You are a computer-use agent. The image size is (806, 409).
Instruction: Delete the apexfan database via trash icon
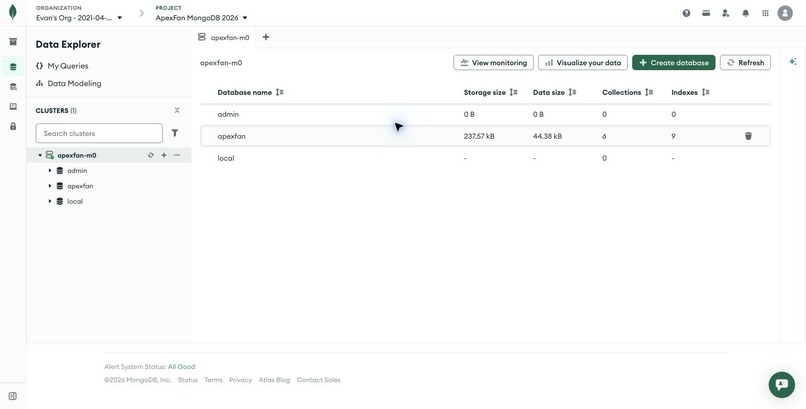(x=748, y=136)
